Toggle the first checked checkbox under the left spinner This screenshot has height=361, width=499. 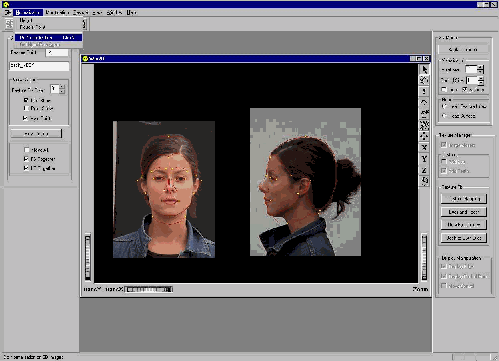(26, 100)
